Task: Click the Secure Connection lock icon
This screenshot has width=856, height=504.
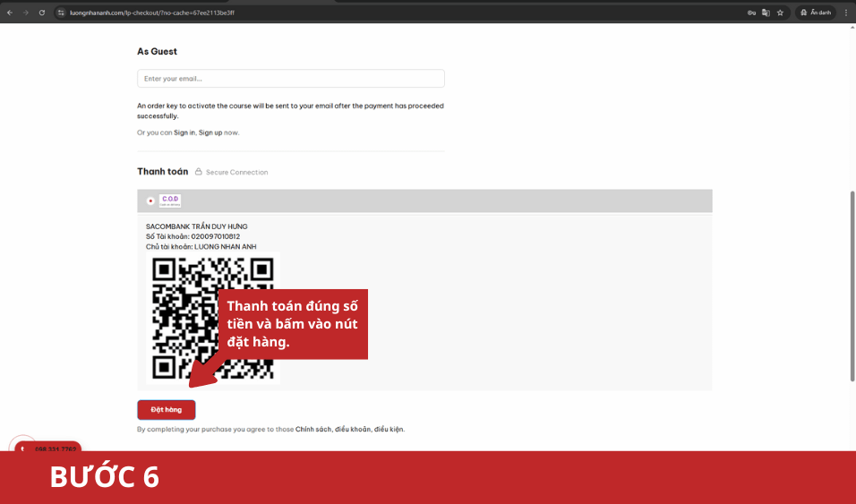Action: point(199,172)
